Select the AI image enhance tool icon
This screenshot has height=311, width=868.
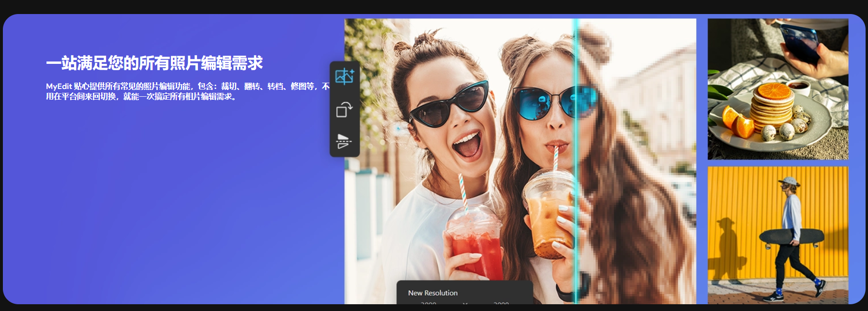click(x=344, y=77)
